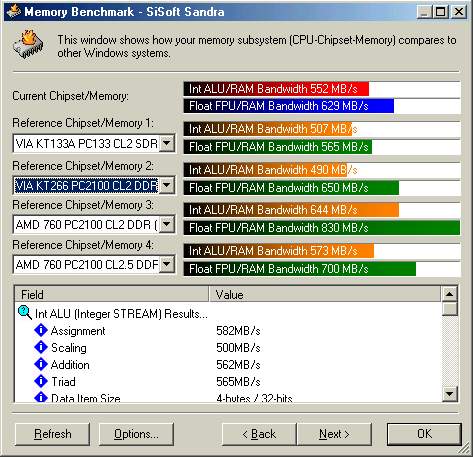Click the green Float FPU 700 MB/s bar
This screenshot has height=457, width=473.
pyautogui.click(x=300, y=269)
